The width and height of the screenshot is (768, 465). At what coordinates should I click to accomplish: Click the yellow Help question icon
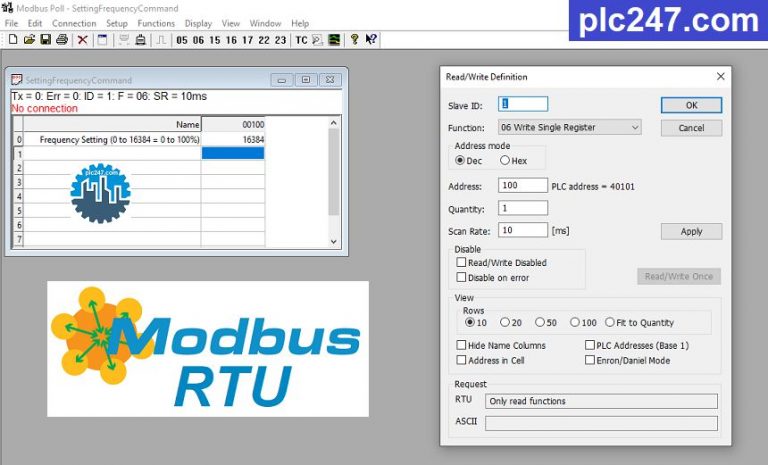point(355,40)
